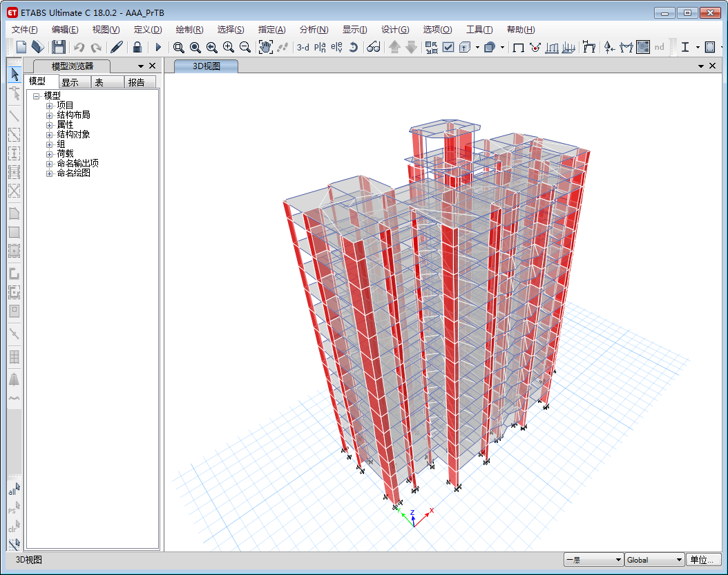
Task: Open object fill dropdown arrow
Action: pyautogui.click(x=502, y=48)
